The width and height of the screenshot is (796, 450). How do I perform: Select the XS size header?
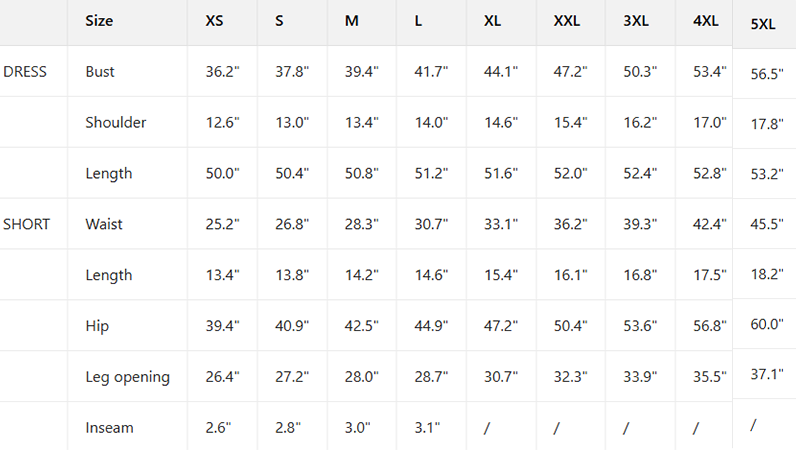tap(214, 21)
